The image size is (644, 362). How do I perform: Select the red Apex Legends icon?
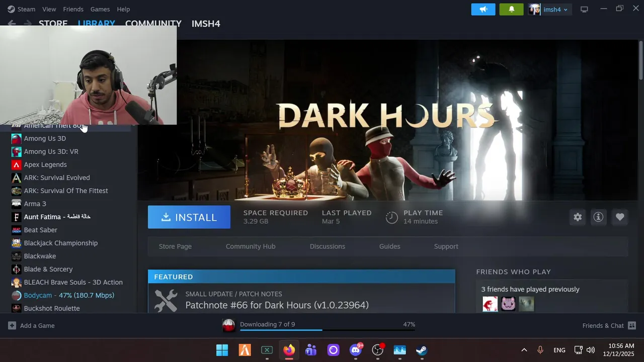pyautogui.click(x=17, y=164)
